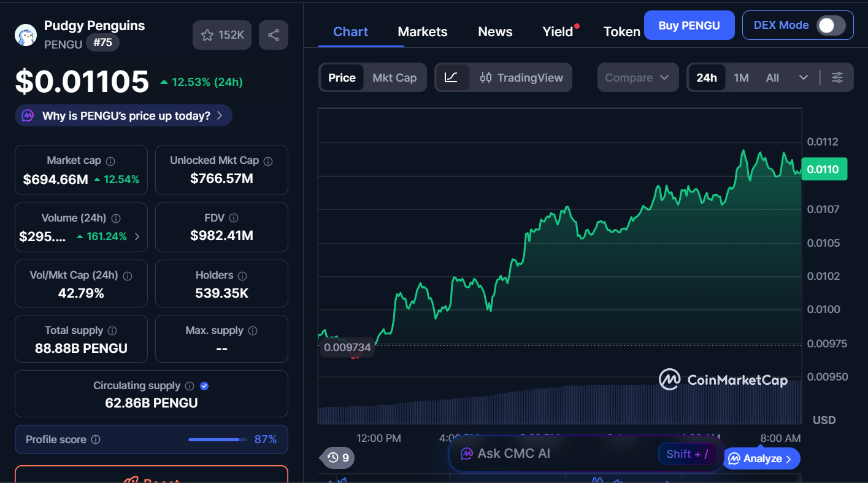The image size is (868, 483).
Task: Open the News tab
Action: click(495, 31)
